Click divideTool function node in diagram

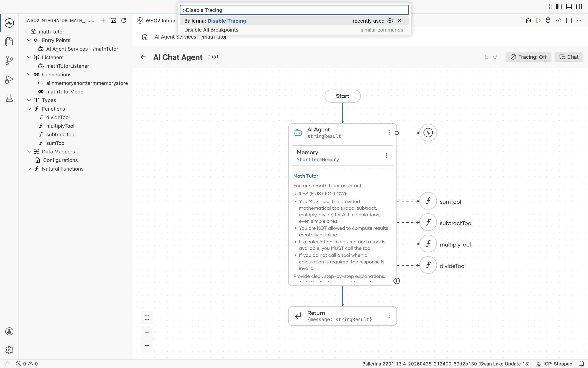pos(428,265)
